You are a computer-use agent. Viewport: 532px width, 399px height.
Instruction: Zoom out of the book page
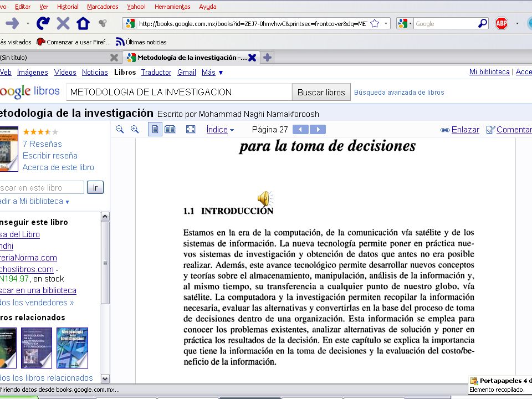(120, 129)
